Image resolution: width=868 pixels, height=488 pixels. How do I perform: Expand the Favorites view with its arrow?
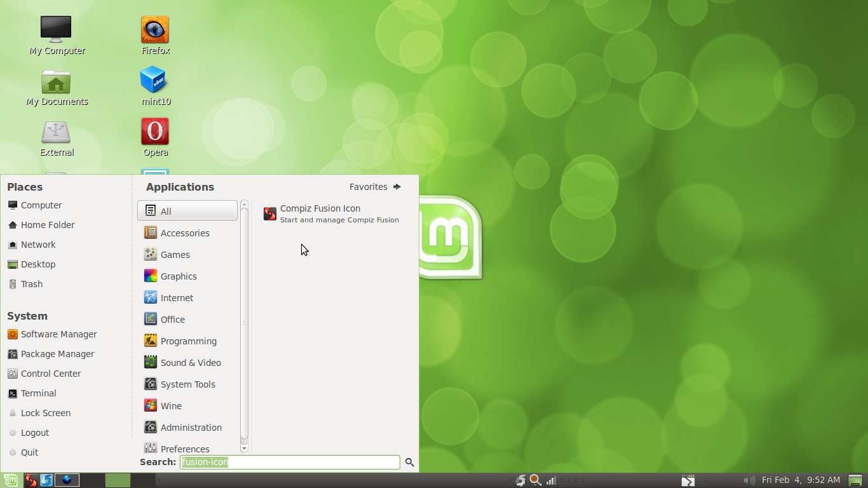point(397,186)
